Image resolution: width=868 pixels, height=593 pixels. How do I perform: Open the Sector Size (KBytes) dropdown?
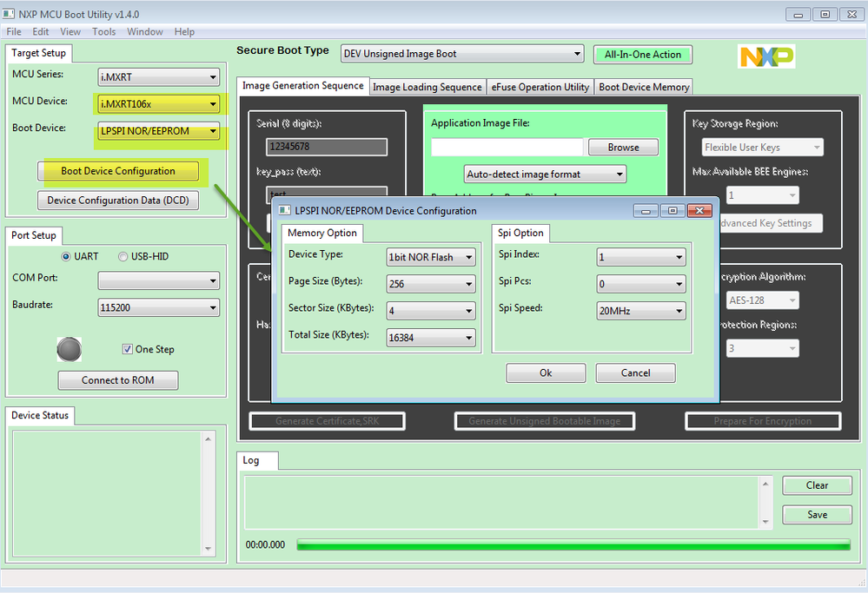[431, 311]
